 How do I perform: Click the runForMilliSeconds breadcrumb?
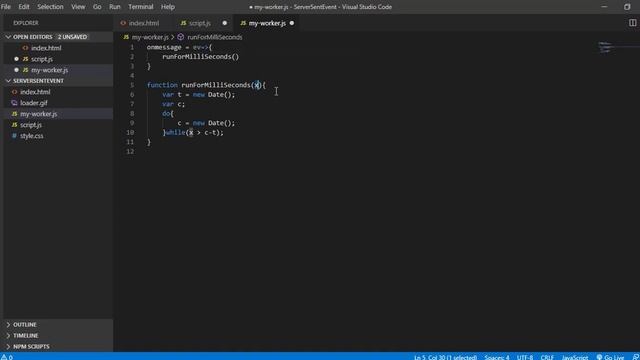point(215,37)
